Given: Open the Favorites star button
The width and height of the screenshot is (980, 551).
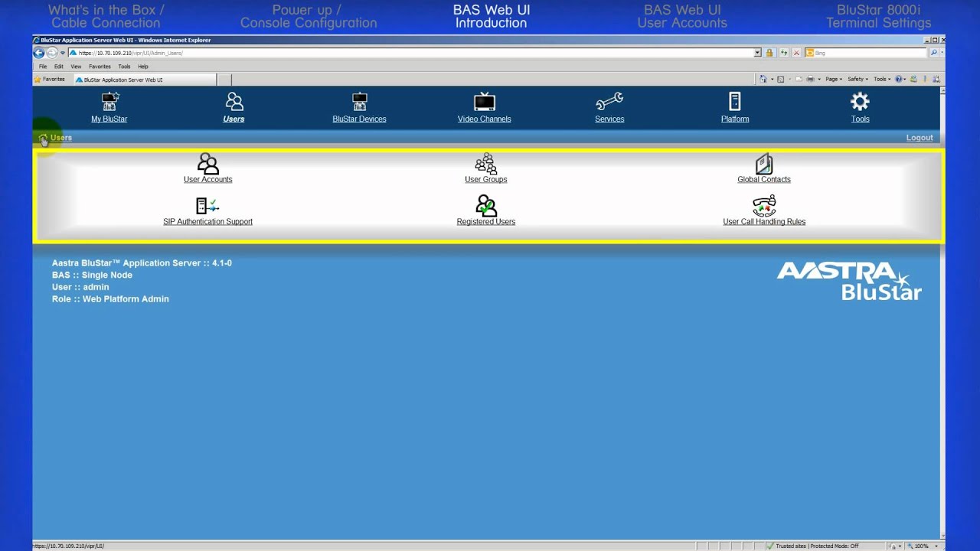Looking at the screenshot, I should (x=49, y=80).
